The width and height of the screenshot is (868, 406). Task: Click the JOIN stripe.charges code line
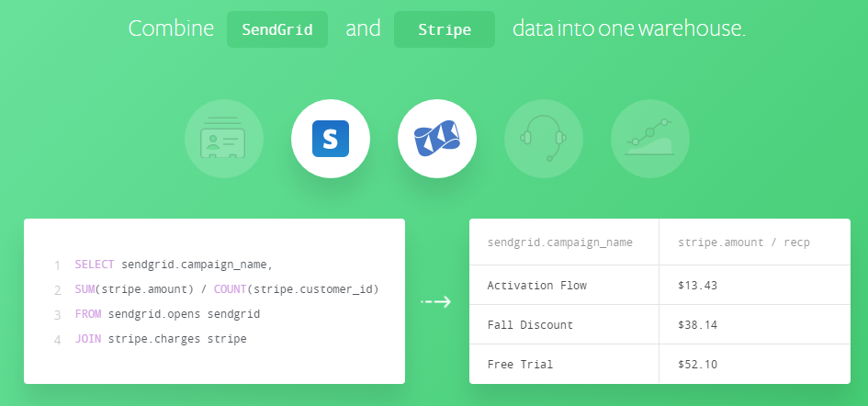tap(161, 339)
